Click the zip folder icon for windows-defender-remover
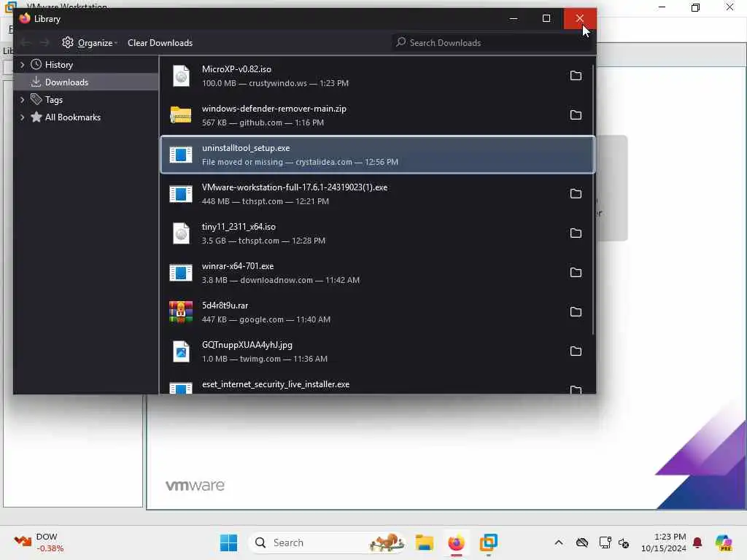747x560 pixels. click(x=181, y=114)
